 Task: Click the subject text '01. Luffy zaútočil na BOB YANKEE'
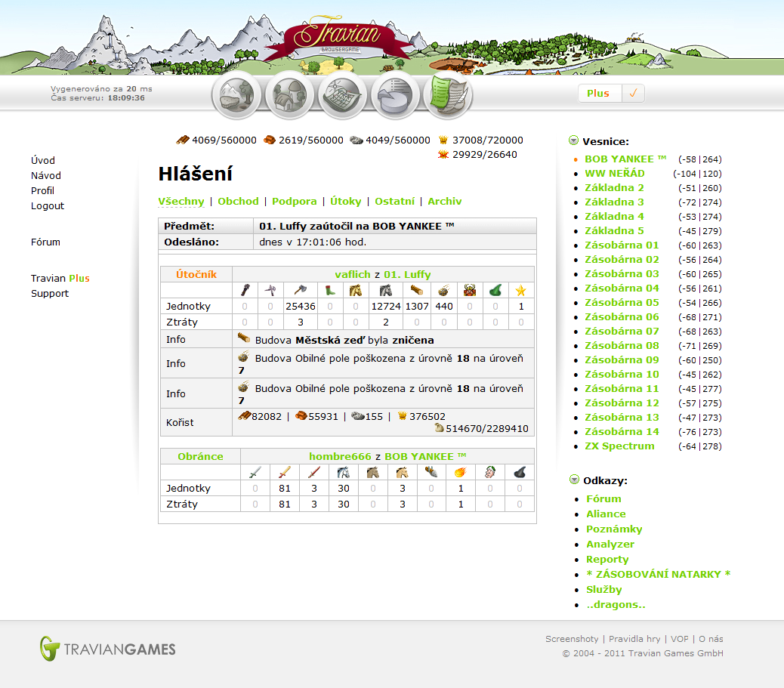click(x=356, y=226)
